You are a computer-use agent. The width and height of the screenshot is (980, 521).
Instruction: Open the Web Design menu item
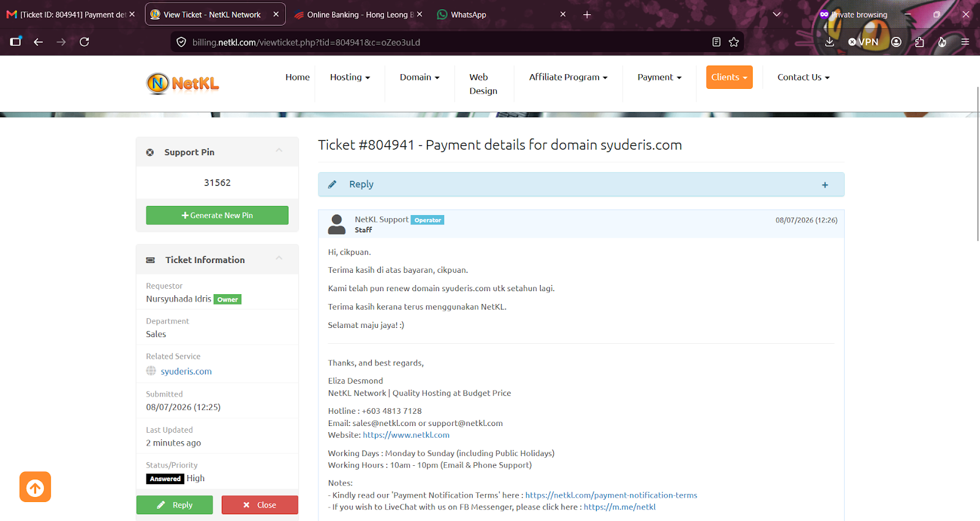pos(483,84)
